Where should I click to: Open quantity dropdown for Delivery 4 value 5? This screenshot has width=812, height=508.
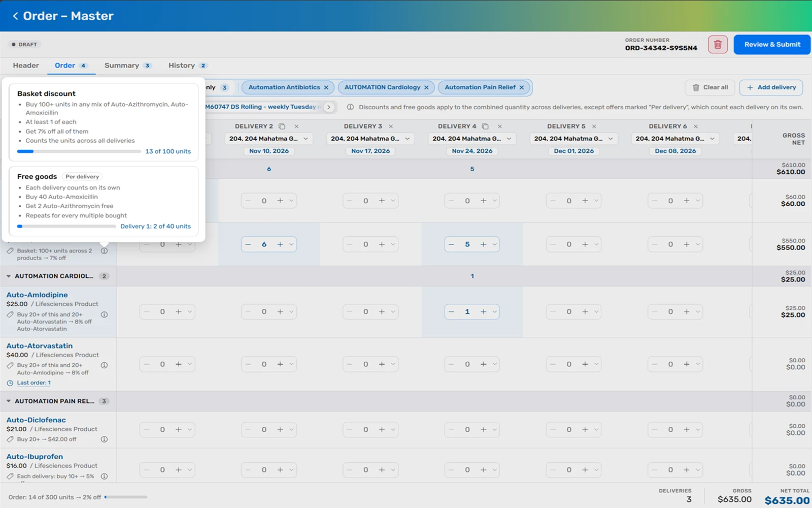495,244
